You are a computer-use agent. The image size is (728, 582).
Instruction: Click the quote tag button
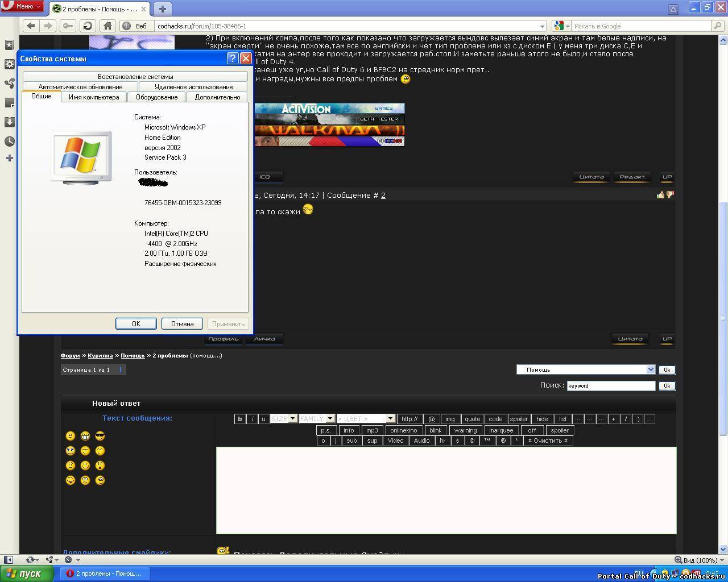pyautogui.click(x=472, y=419)
